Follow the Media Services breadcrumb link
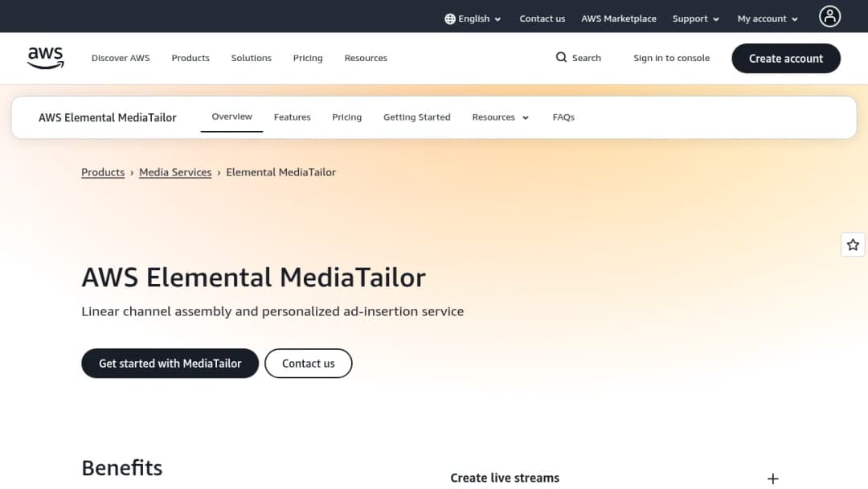 click(x=175, y=172)
